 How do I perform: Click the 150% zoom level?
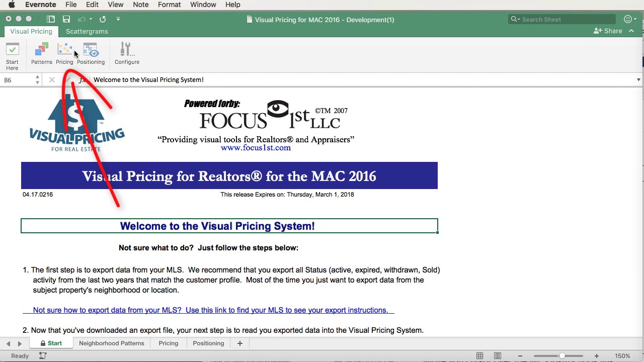(x=622, y=356)
